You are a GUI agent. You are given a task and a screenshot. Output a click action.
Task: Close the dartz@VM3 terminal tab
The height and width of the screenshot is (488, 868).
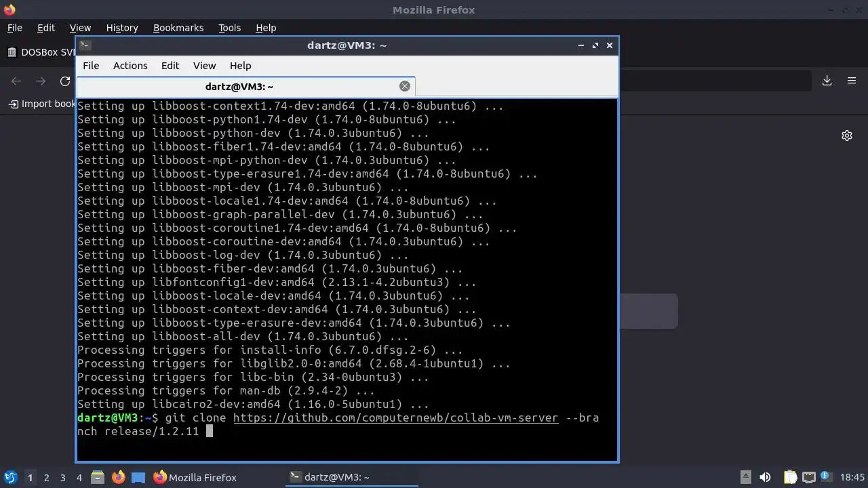[x=405, y=86]
